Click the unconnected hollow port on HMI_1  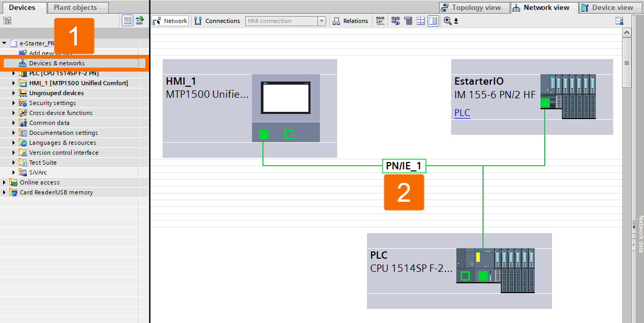pos(289,134)
